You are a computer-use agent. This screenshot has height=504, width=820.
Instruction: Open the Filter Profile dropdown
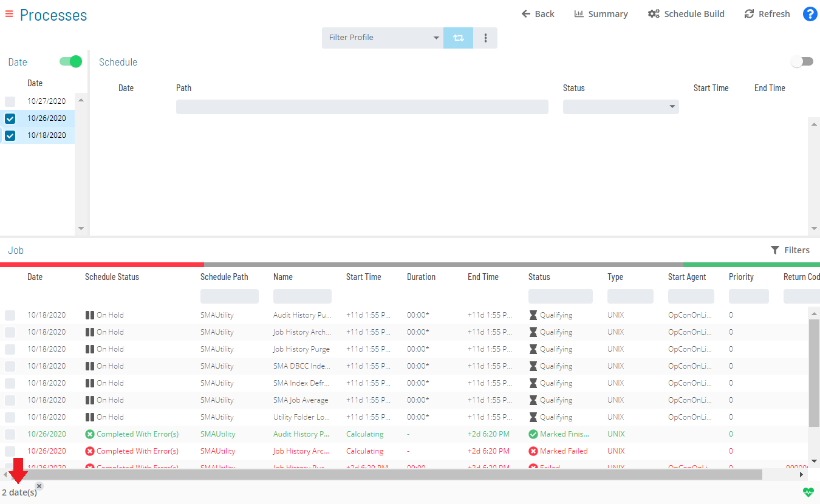[x=383, y=38]
